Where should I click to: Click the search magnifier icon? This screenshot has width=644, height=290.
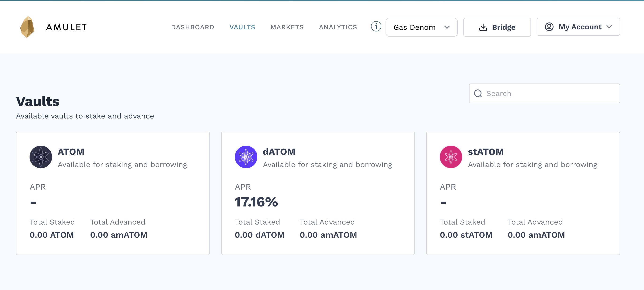pyautogui.click(x=478, y=93)
